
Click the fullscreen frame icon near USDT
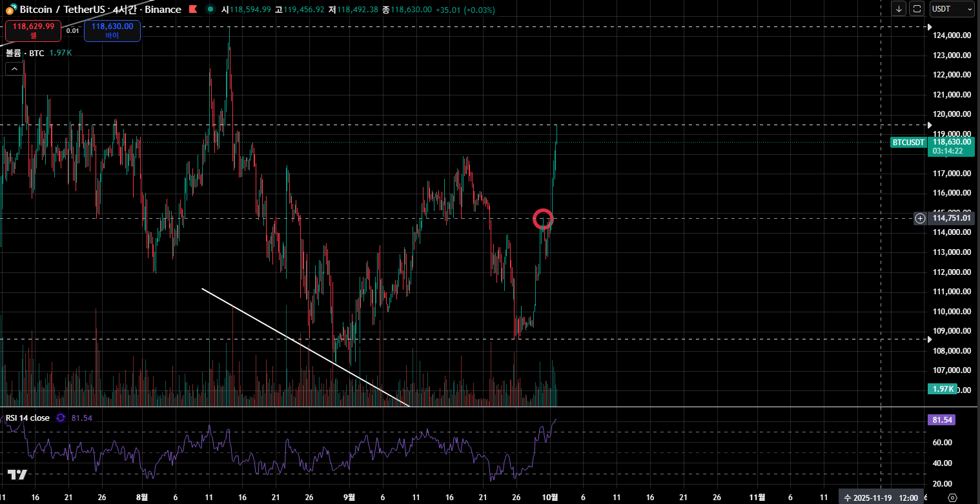pyautogui.click(x=917, y=9)
